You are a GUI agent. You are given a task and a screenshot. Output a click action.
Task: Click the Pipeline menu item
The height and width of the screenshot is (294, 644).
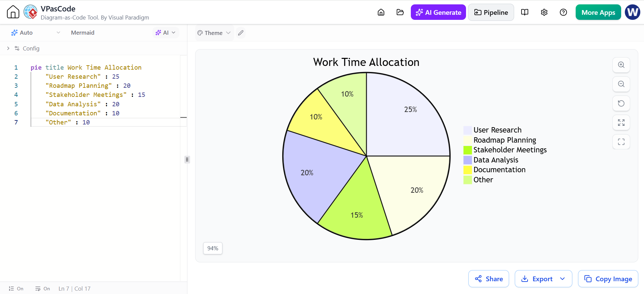coord(491,12)
